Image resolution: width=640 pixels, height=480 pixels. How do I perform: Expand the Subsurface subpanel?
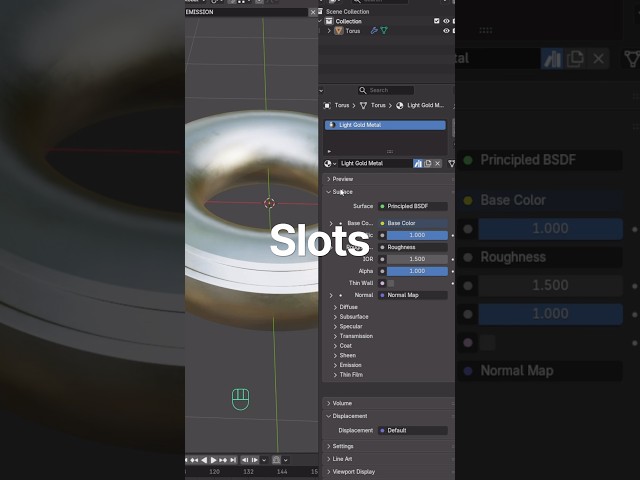click(351, 317)
